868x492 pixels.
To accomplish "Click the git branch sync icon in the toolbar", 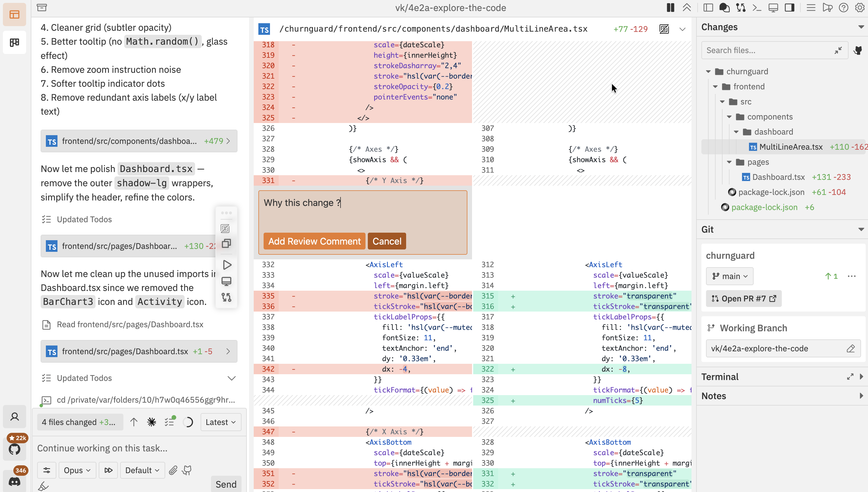I will (741, 8).
